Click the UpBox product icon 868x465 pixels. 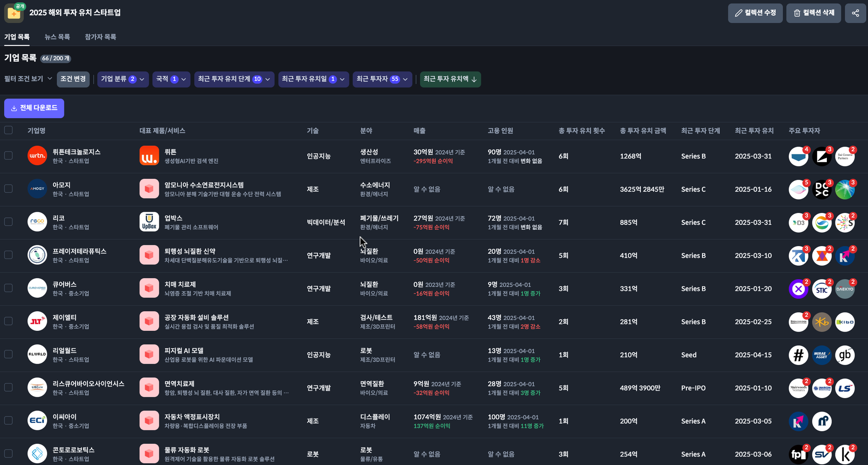(149, 222)
